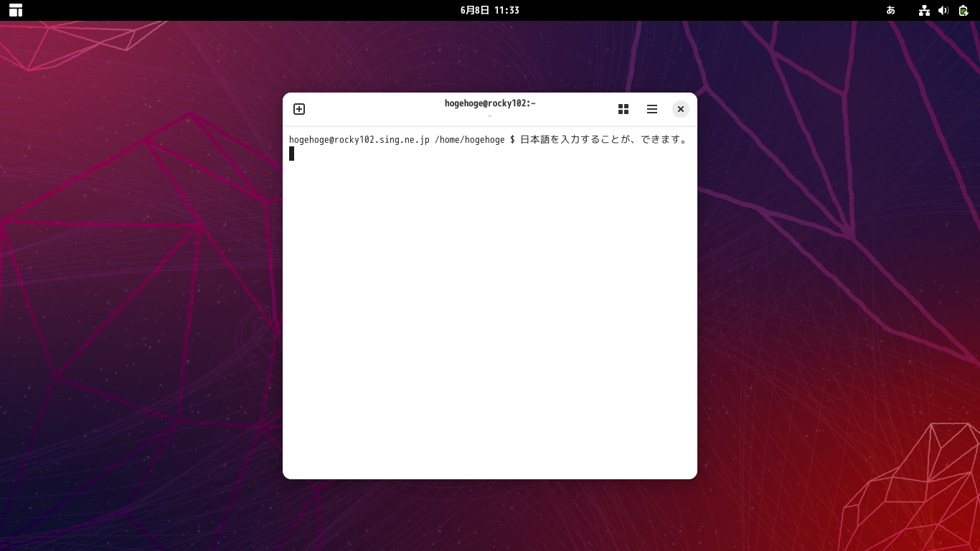Open the network status icon
This screenshot has width=980, height=551.
click(x=924, y=10)
